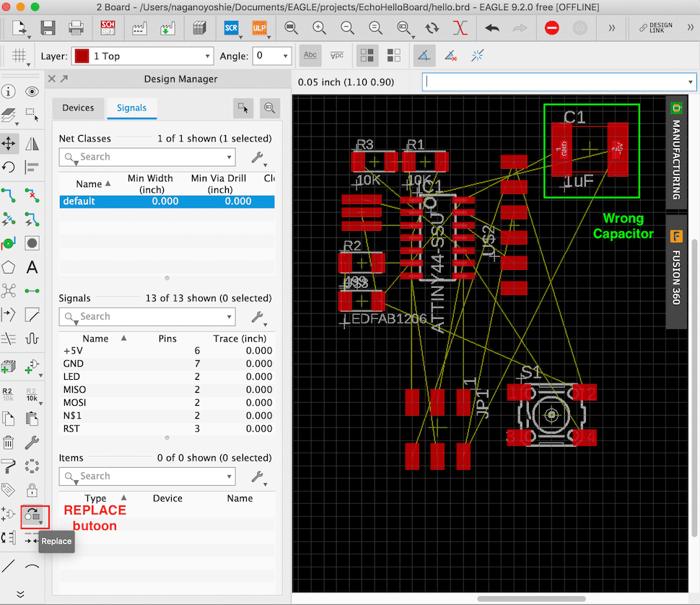This screenshot has height=605, width=700.
Task: Click the Design Link button
Action: tap(655, 28)
